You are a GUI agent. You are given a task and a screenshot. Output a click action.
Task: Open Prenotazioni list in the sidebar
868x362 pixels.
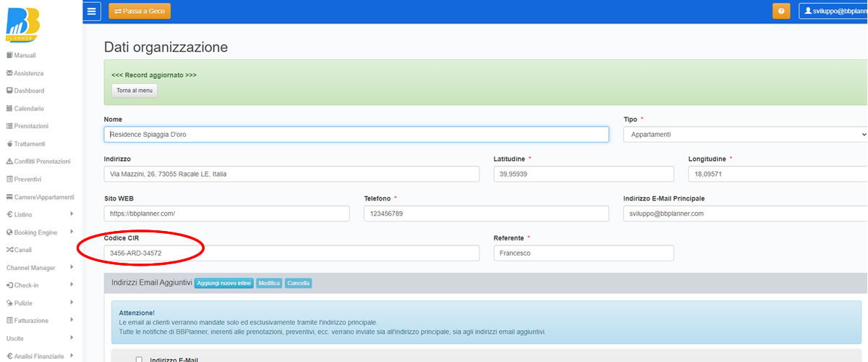tap(31, 126)
